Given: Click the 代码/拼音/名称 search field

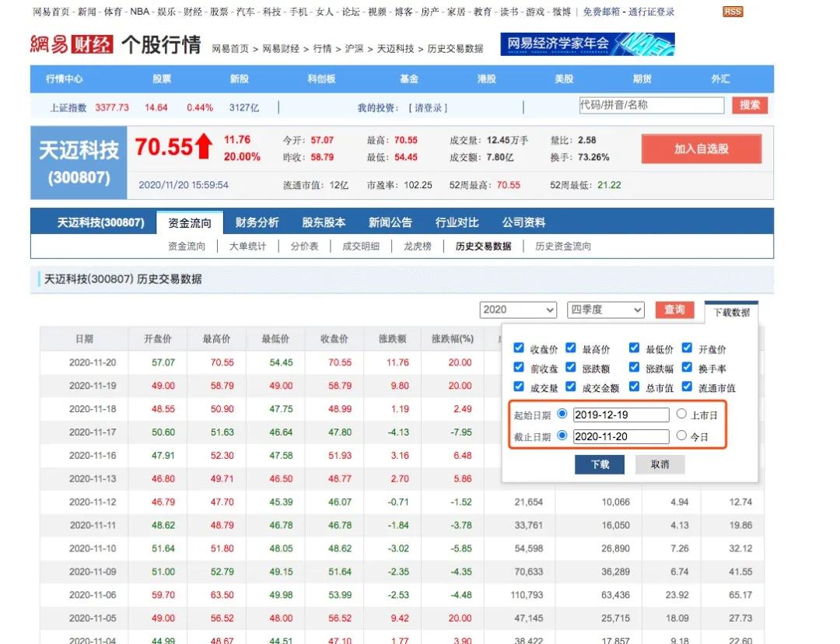Looking at the screenshot, I should 652,105.
